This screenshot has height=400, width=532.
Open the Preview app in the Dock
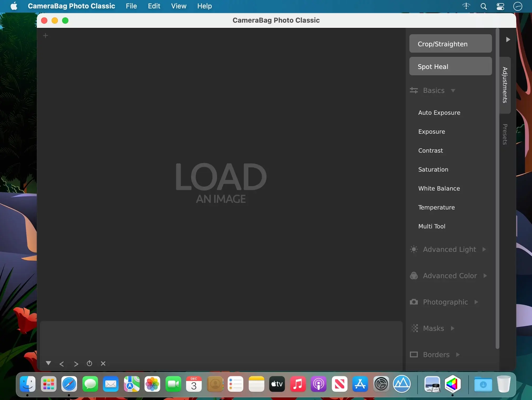(432, 384)
